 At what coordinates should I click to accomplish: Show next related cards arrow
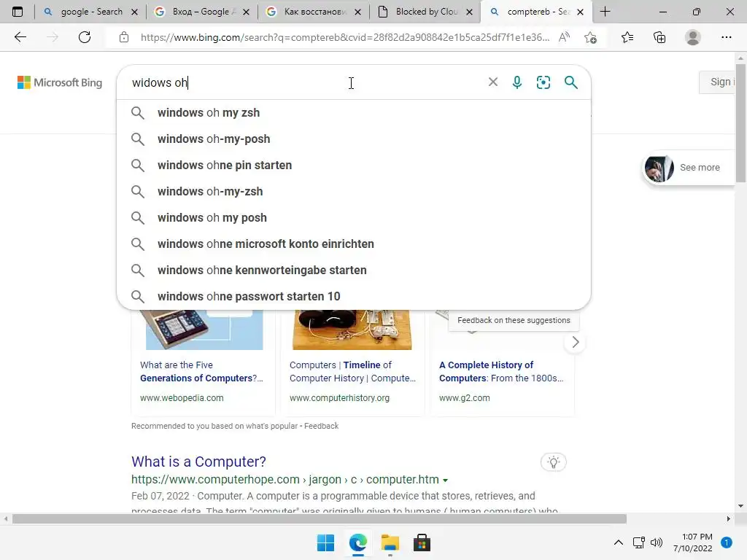(575, 342)
